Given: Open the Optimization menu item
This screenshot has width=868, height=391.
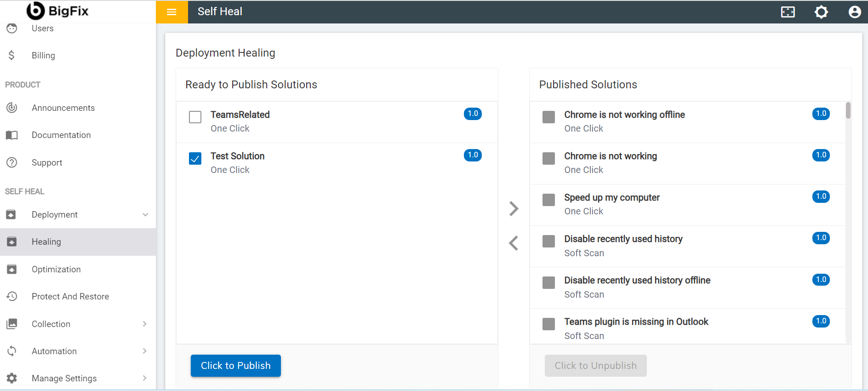Looking at the screenshot, I should [x=56, y=270].
